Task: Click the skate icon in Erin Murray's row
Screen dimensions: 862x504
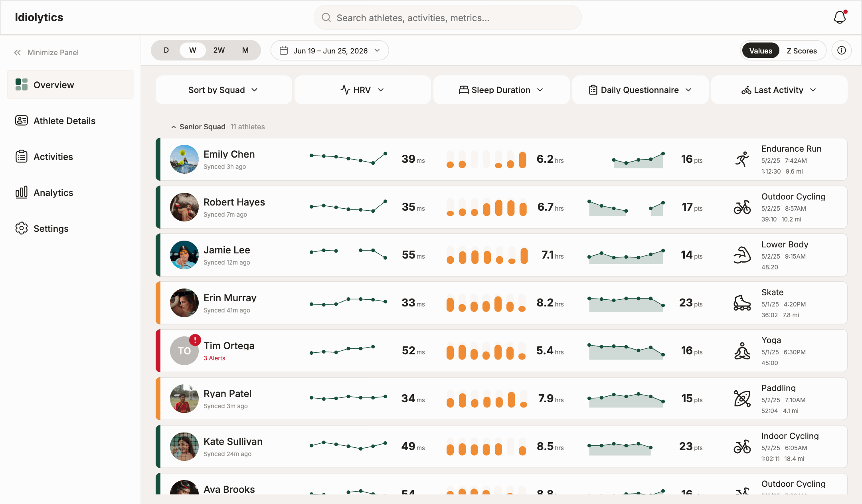Action: point(742,303)
